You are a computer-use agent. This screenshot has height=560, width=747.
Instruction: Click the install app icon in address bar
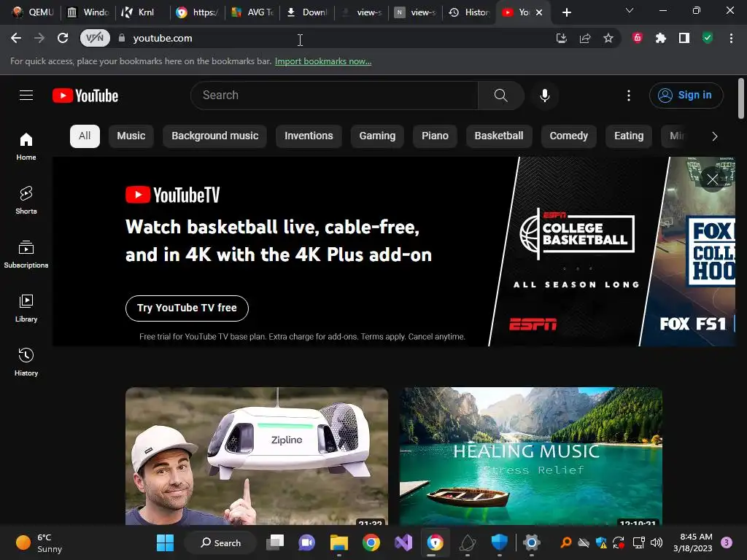tap(561, 38)
